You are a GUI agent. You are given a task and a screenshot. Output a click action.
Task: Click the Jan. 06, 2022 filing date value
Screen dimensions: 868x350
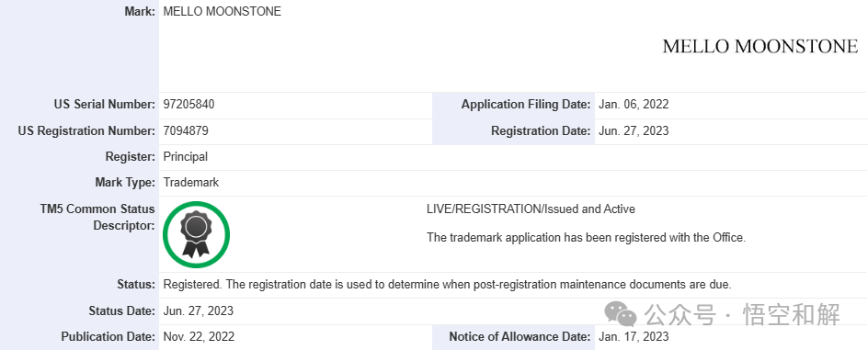[x=634, y=105]
